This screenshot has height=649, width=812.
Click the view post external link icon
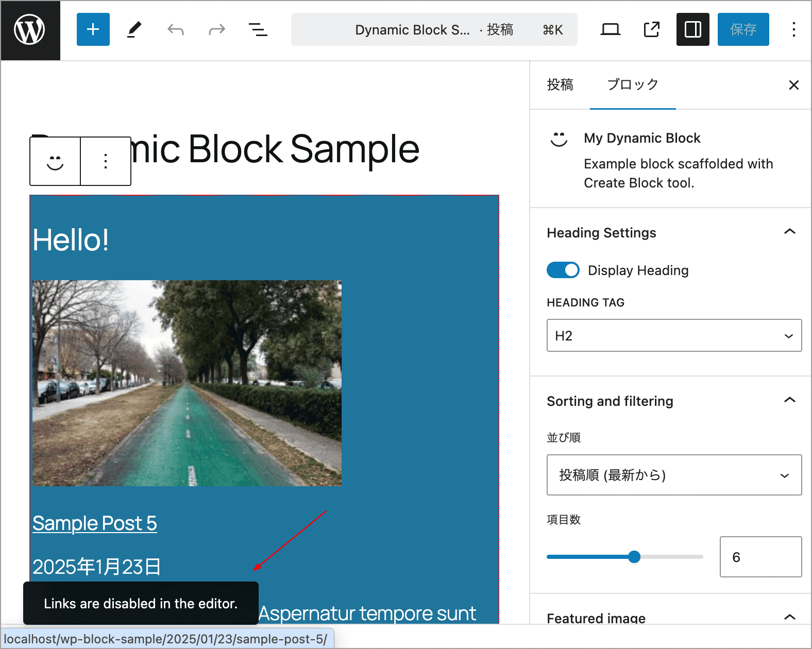(652, 29)
